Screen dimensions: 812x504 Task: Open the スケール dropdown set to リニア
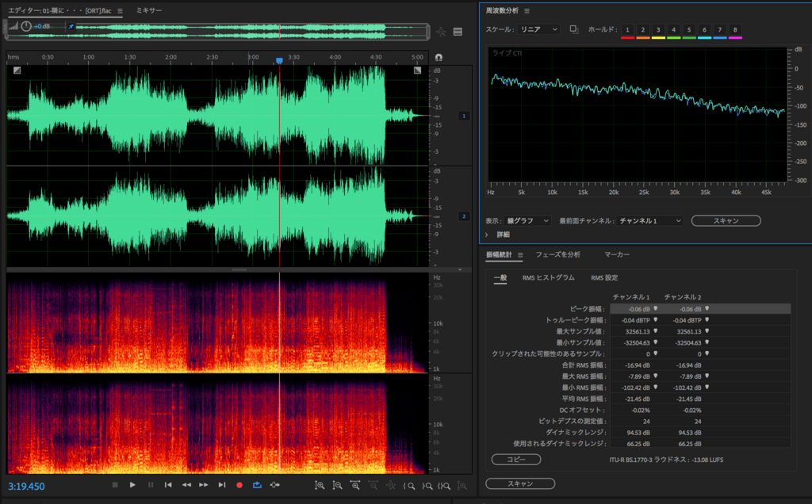[538, 29]
